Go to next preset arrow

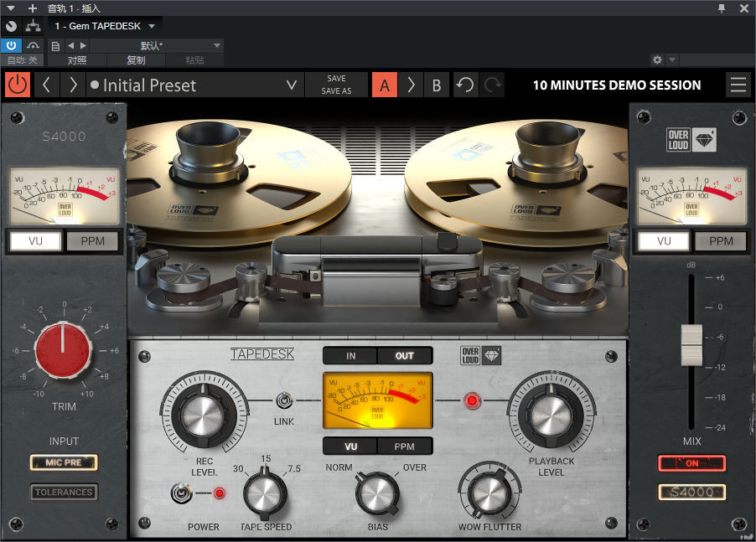coord(73,85)
